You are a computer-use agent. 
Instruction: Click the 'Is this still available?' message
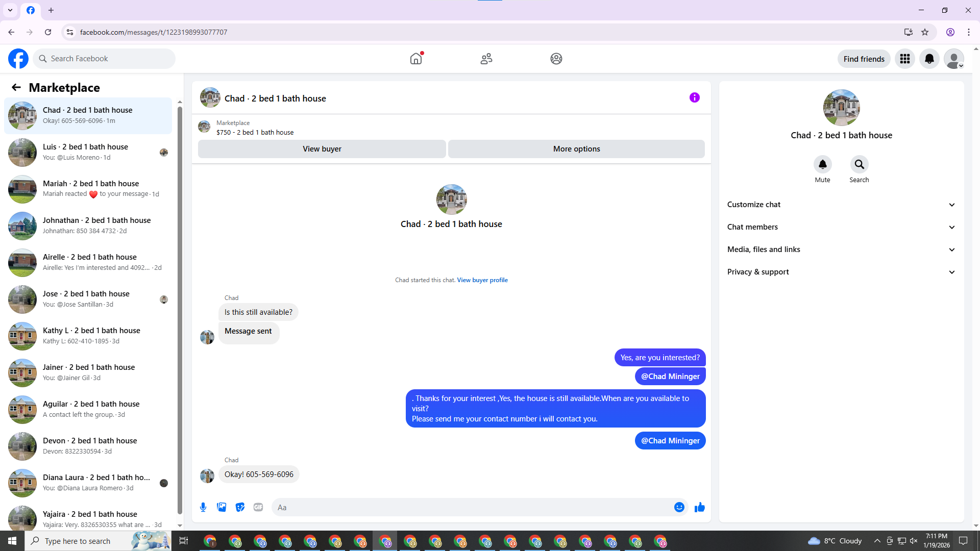click(x=258, y=312)
